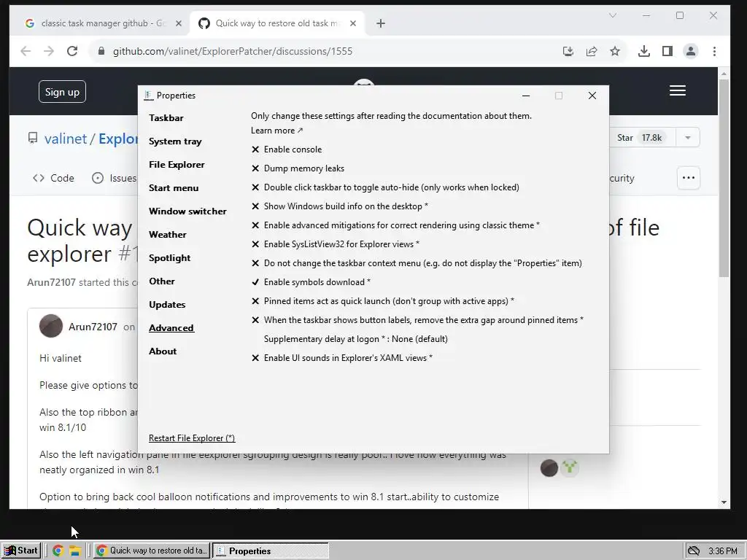Viewport: 747px width, 560px height.
Task: Click the Chrome back arrow
Action: coord(26,51)
